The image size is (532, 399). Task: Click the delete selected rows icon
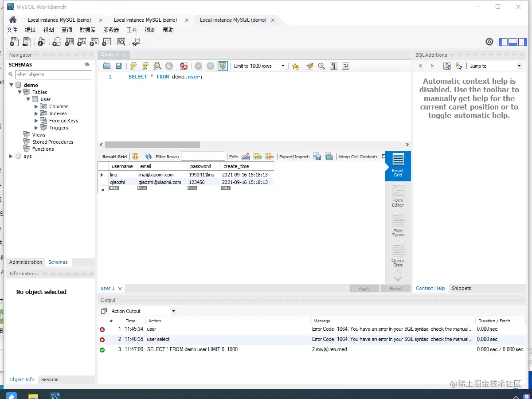[269, 156]
